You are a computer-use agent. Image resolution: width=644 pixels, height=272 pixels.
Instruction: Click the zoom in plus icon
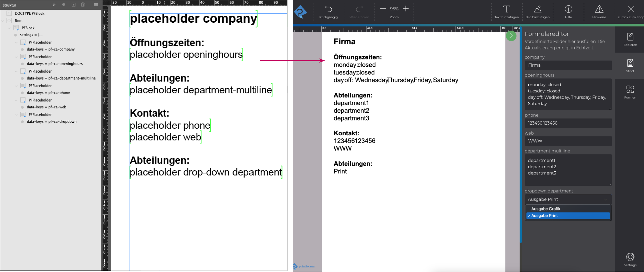406,9
